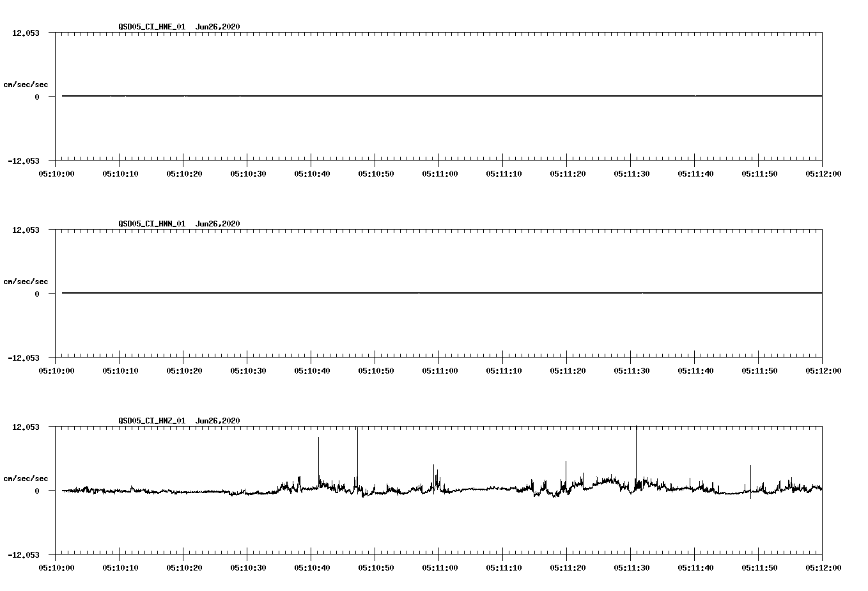Click the 05:11:10 time label under the HNN plot
Screen dimensions: 868x591
point(504,370)
